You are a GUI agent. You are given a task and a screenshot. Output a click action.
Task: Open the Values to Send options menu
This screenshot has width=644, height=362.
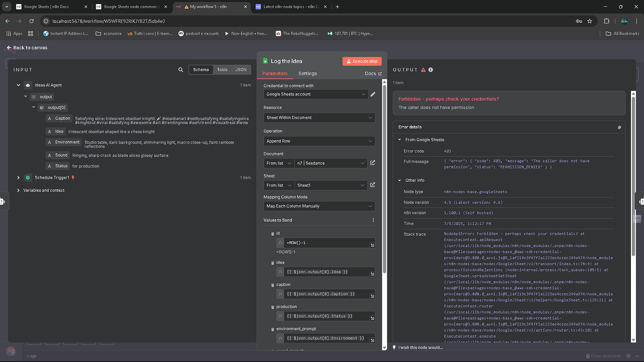click(x=372, y=219)
